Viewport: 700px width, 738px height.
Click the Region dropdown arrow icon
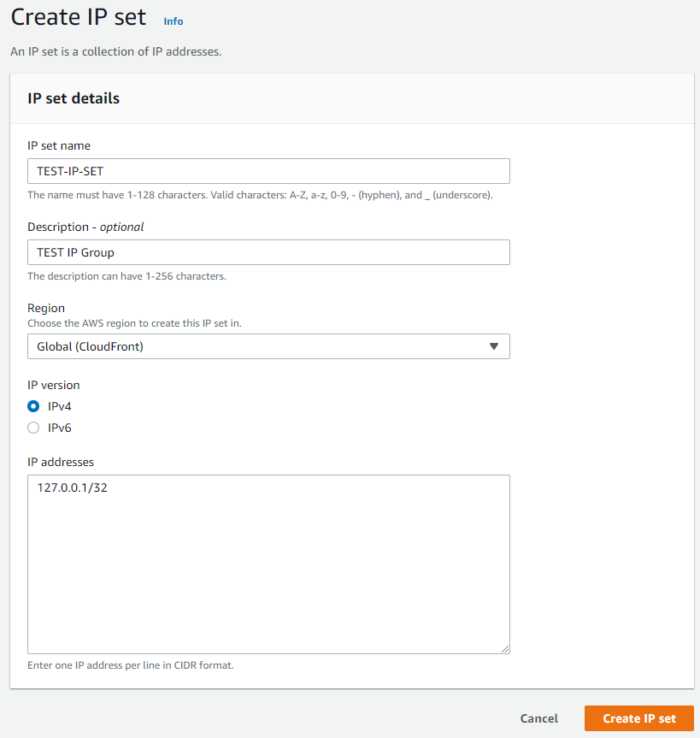coord(493,346)
